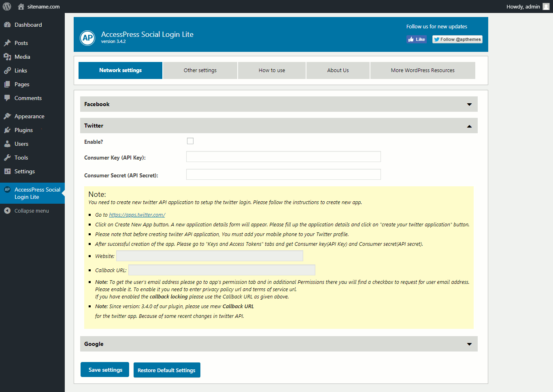Click the Dashboard gauge icon
The width and height of the screenshot is (553, 392).
(x=7, y=25)
